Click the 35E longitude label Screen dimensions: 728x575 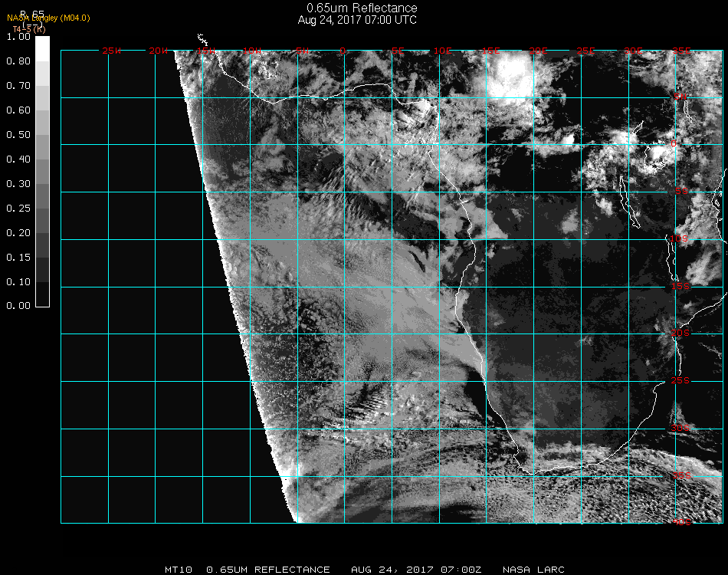pyautogui.click(x=681, y=51)
